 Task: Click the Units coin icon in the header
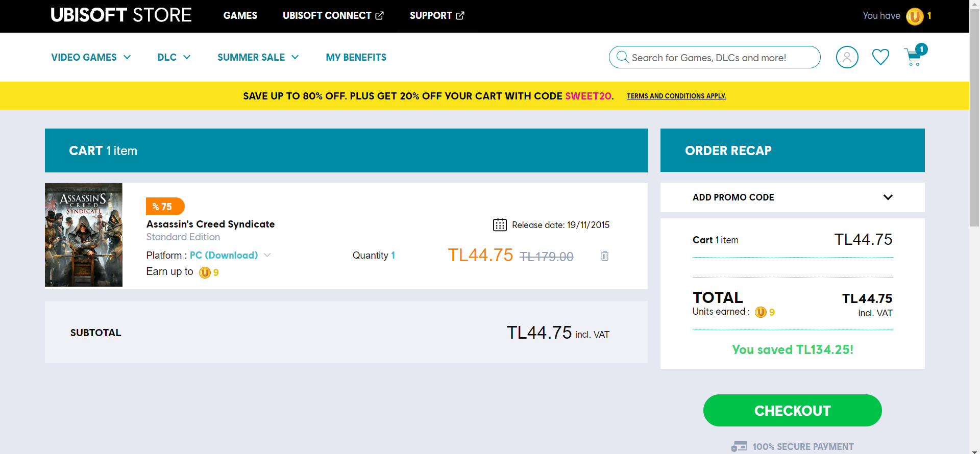[915, 16]
